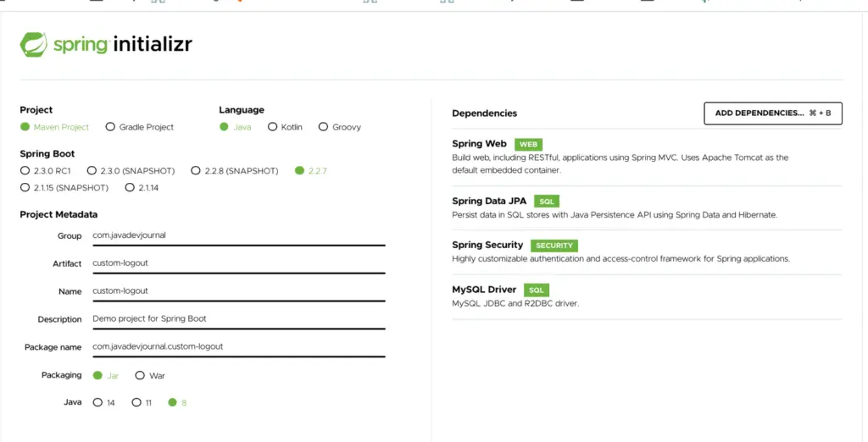
Task: Click the Spring Data JPA description text
Action: (615, 215)
